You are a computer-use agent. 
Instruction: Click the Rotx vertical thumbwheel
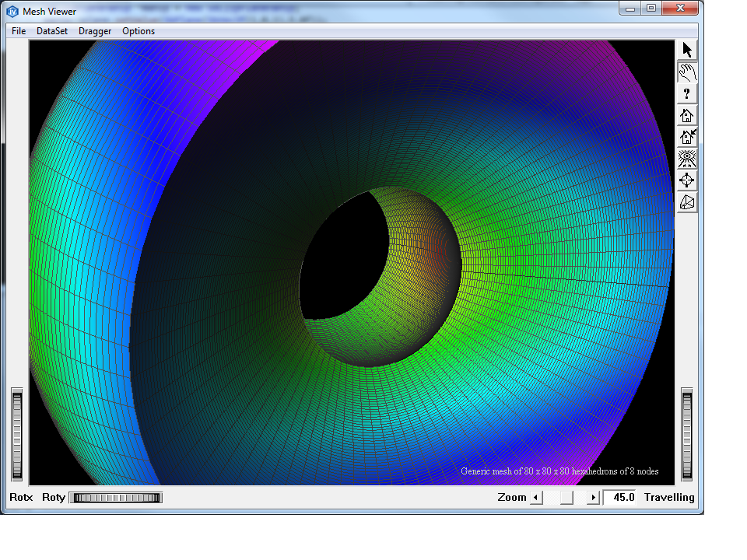tap(17, 436)
